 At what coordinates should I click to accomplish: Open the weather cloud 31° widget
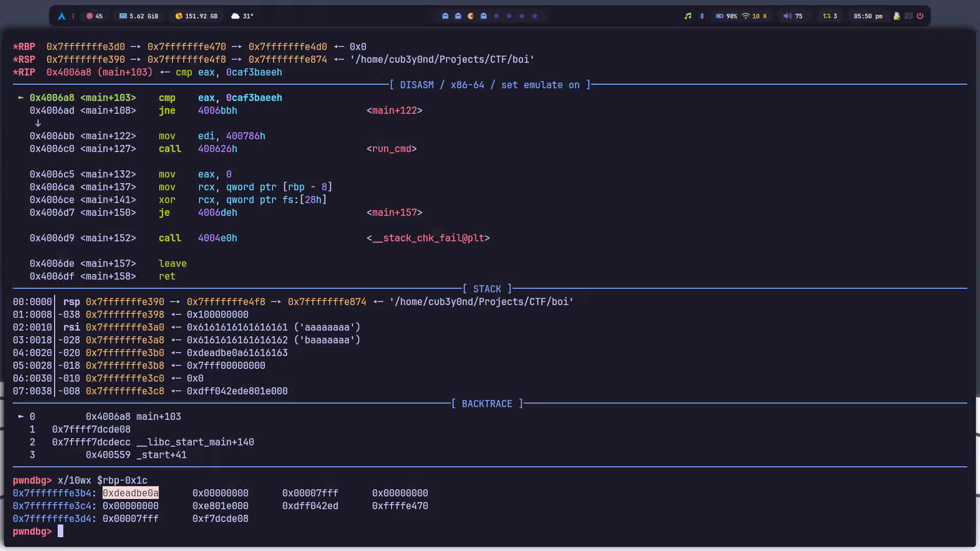click(x=242, y=16)
